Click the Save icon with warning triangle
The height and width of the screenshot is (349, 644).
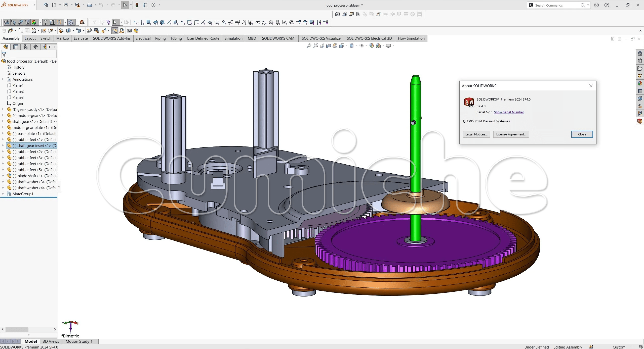click(x=77, y=5)
